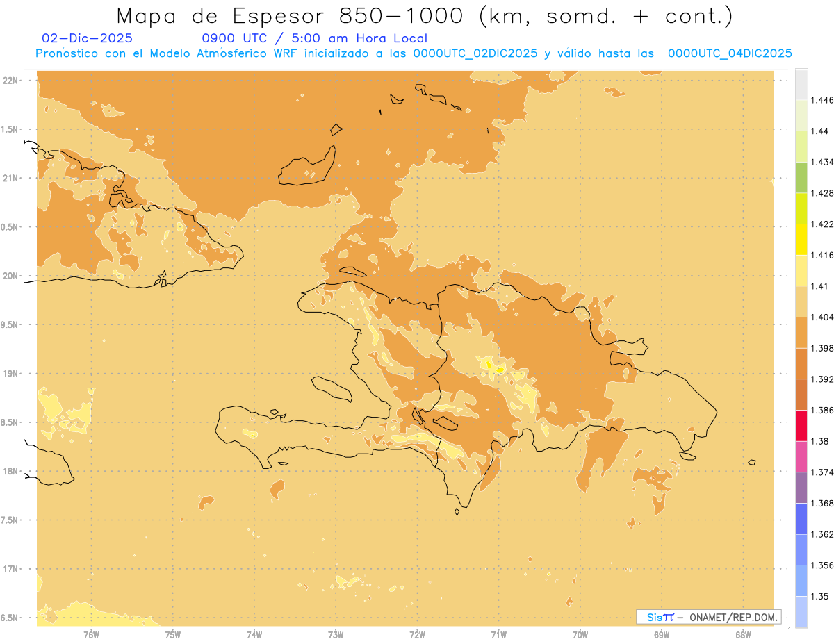This screenshot has width=834, height=644.
Task: Click the legend value '1.368'
Action: click(x=822, y=503)
